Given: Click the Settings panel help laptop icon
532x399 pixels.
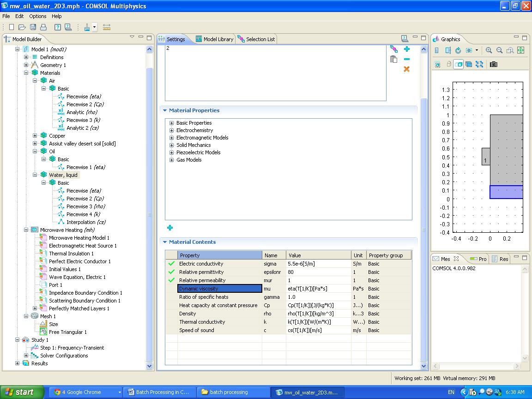Looking at the screenshot, I should [x=405, y=38].
